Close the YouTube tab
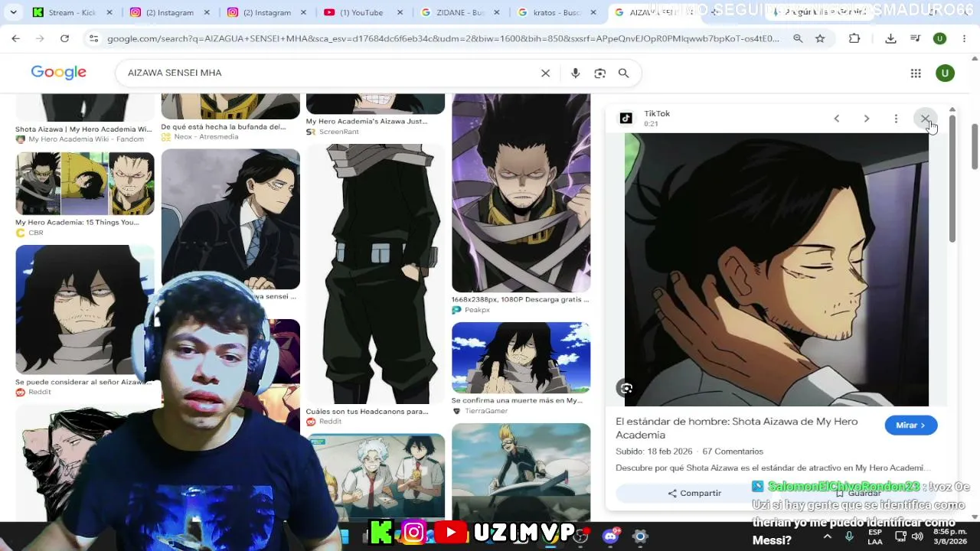Screen dimensions: 980x551 coord(399,12)
